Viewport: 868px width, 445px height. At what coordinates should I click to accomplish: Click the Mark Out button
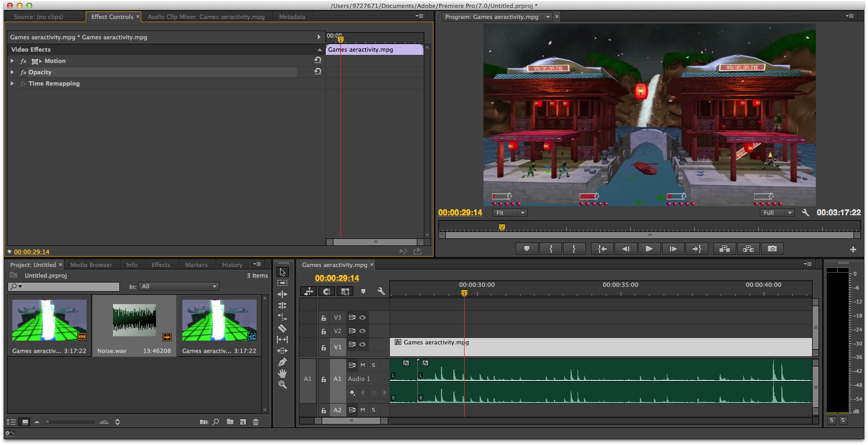574,249
